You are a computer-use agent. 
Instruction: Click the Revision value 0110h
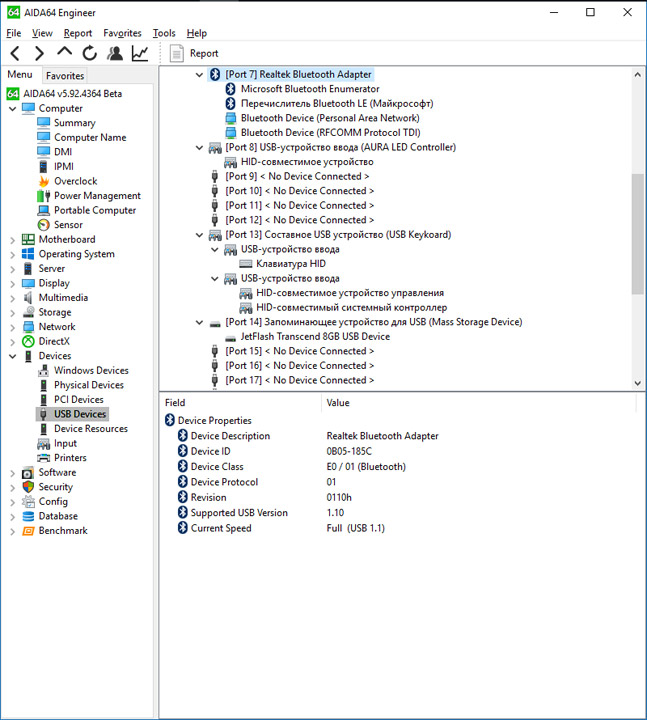(x=339, y=497)
